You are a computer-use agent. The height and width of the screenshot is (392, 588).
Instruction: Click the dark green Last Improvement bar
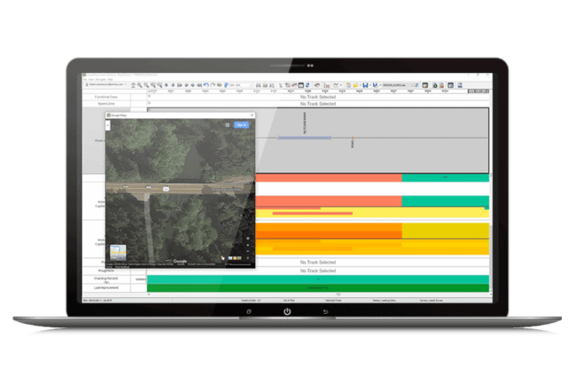(318, 288)
